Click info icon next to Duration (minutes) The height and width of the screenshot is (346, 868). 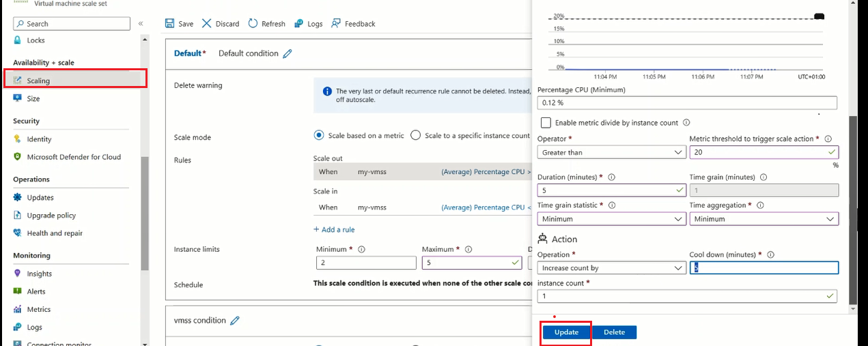[611, 177]
